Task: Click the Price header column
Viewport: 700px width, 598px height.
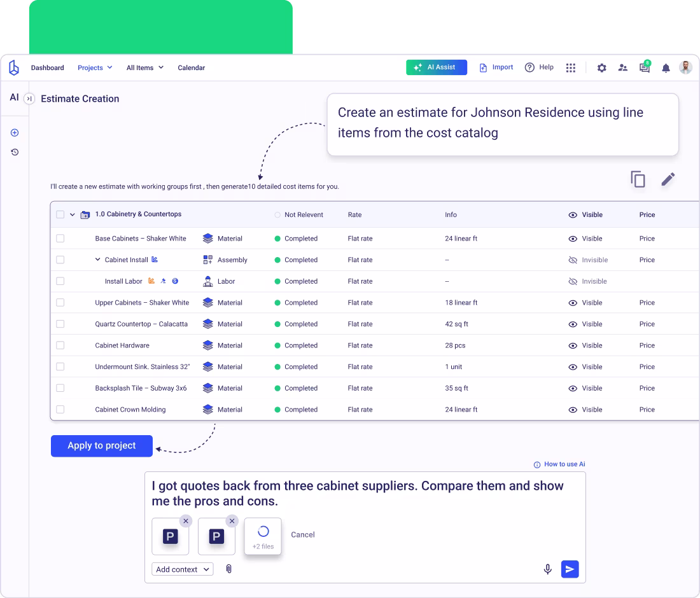Action: (647, 214)
